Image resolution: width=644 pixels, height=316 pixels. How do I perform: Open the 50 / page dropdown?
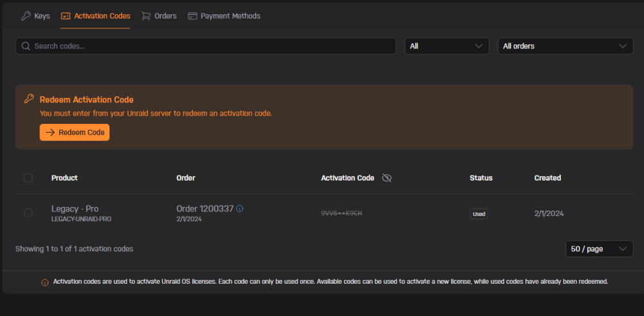click(x=599, y=249)
